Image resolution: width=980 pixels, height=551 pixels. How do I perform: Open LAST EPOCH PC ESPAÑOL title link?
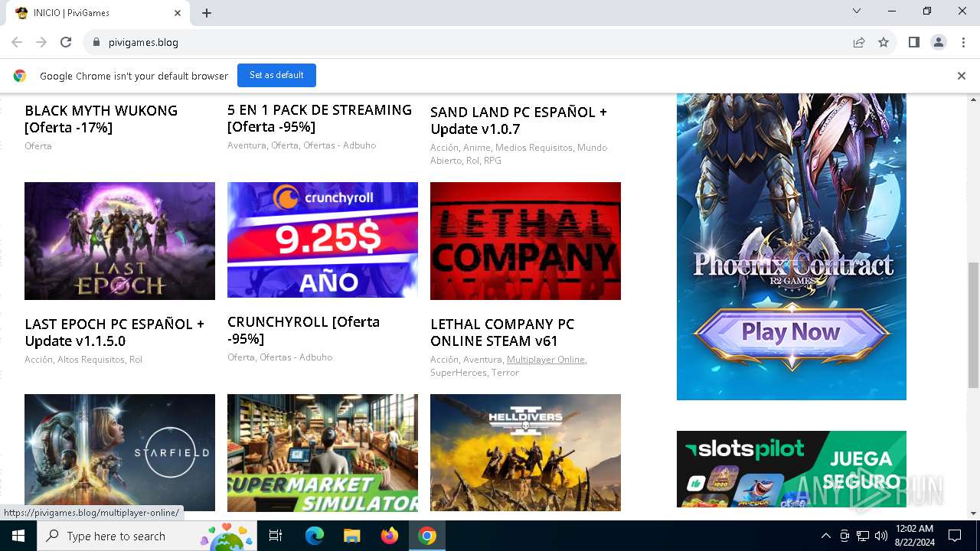115,332
